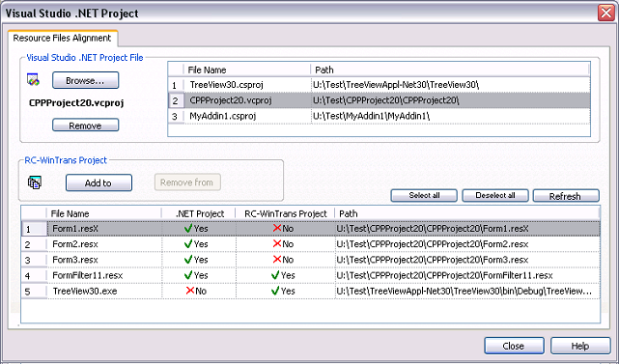
Task: Browse for a Visual Studio project file
Action: click(85, 80)
